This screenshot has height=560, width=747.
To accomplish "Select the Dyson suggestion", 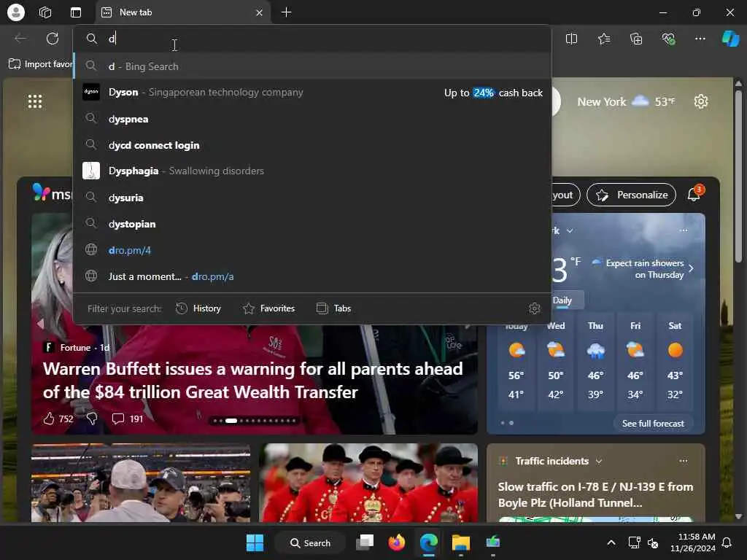I will coord(312,93).
